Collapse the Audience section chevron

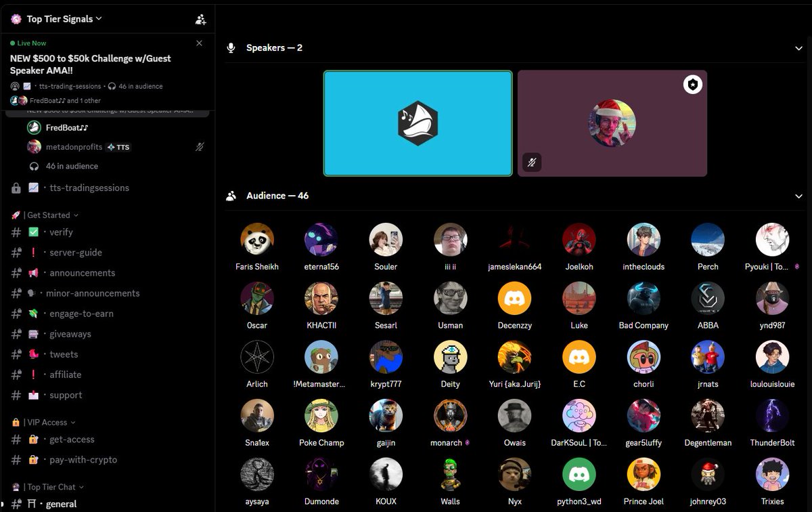point(798,196)
